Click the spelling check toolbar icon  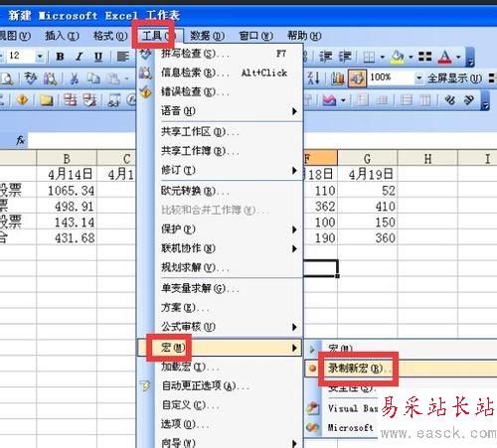coord(31,78)
